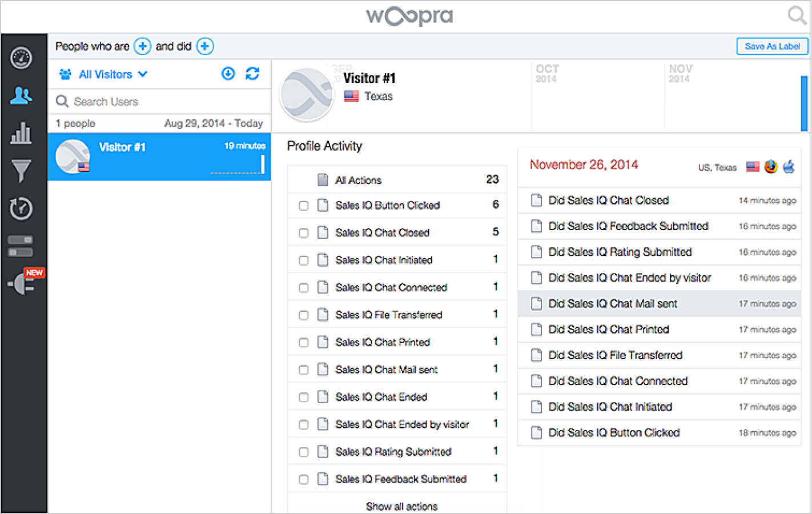The height and width of the screenshot is (514, 812).
Task: Open 'Did Sales IQ Feedback Submitted' event
Action: click(660, 226)
